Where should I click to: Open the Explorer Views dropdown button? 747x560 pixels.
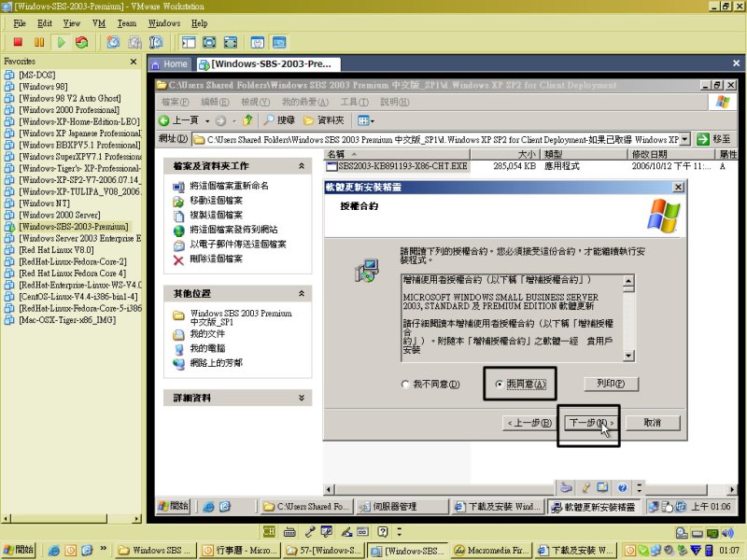tap(365, 121)
